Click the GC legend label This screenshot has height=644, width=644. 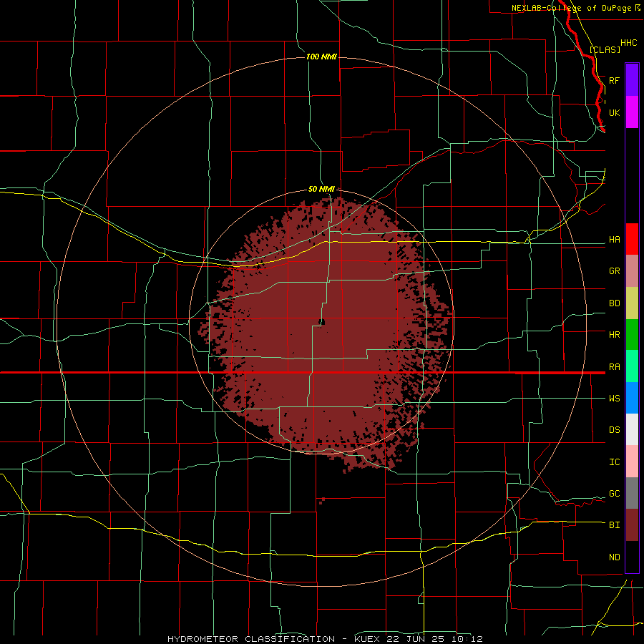click(x=614, y=494)
